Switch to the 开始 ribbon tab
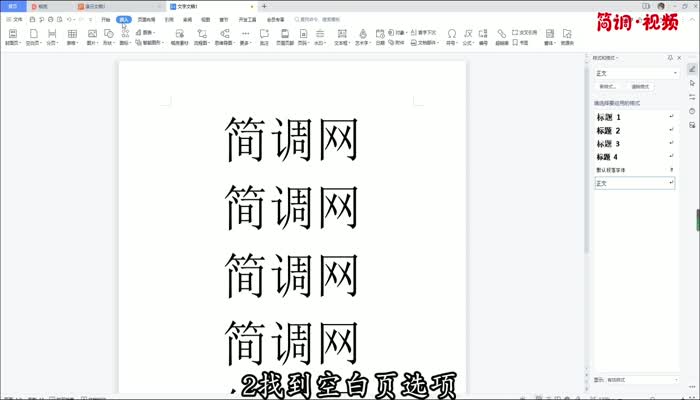Screen dimensions: 700x400 (x=105, y=19)
